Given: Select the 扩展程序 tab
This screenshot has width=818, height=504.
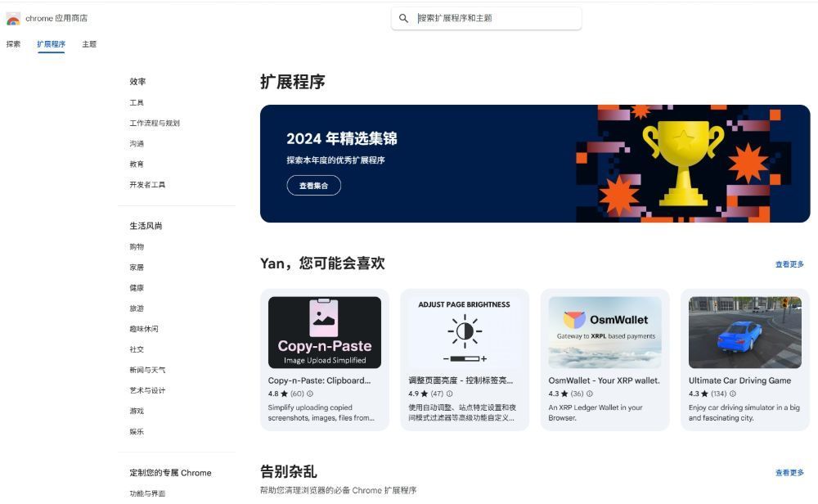Looking at the screenshot, I should point(51,44).
